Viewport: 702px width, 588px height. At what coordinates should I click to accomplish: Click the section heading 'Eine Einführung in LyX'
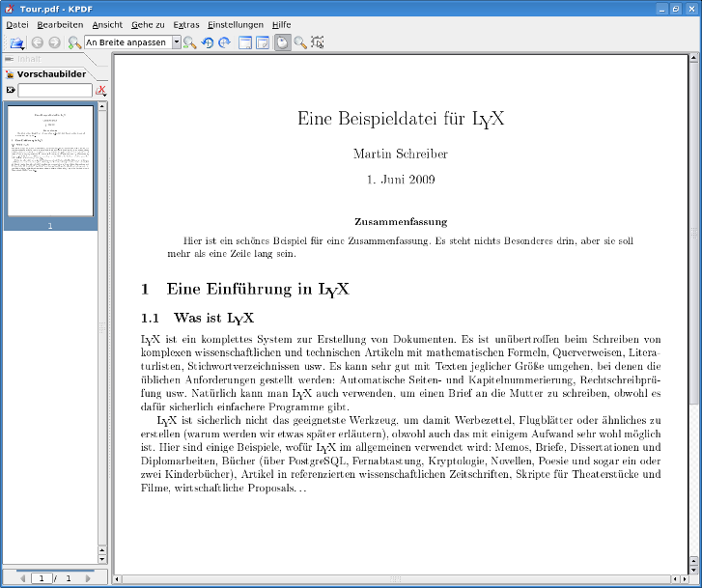pyautogui.click(x=258, y=290)
